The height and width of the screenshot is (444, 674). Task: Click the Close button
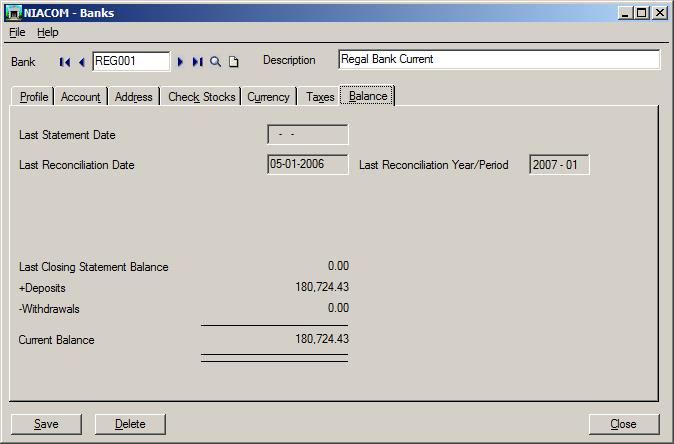pos(624,424)
